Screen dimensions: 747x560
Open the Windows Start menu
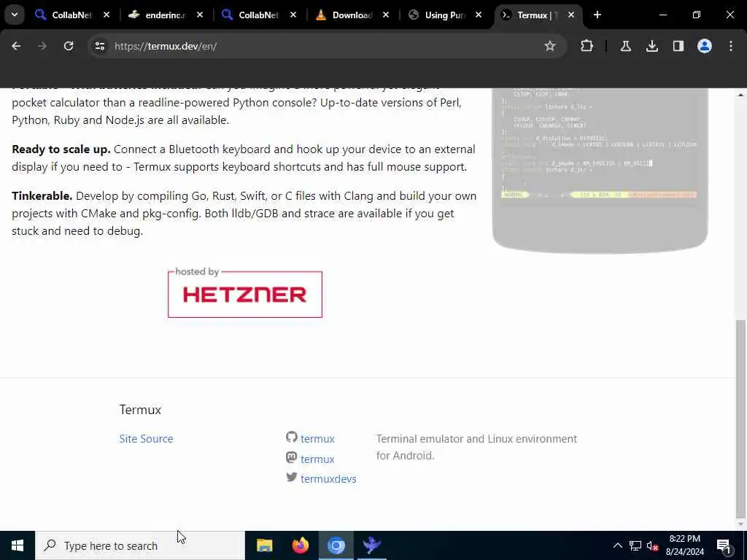18,545
